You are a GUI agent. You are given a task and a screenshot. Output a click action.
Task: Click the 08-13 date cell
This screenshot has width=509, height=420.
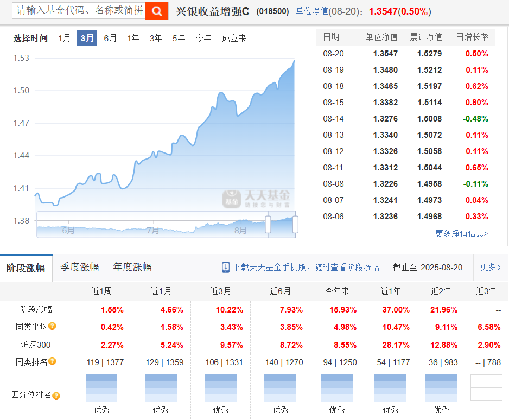[x=333, y=135]
